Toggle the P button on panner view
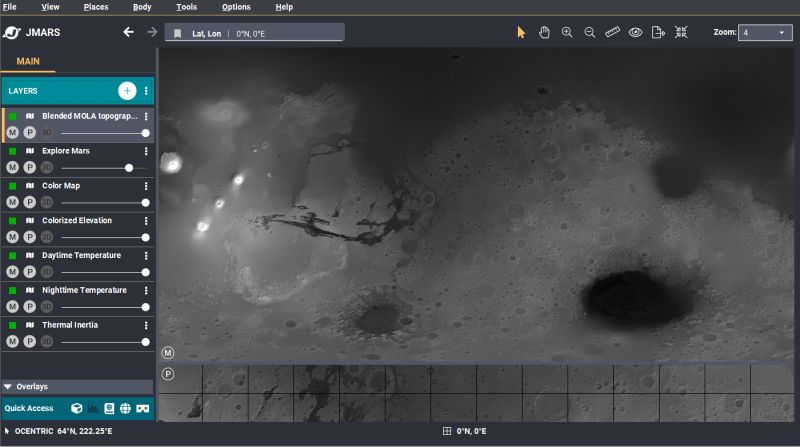800x447 pixels. pos(168,374)
